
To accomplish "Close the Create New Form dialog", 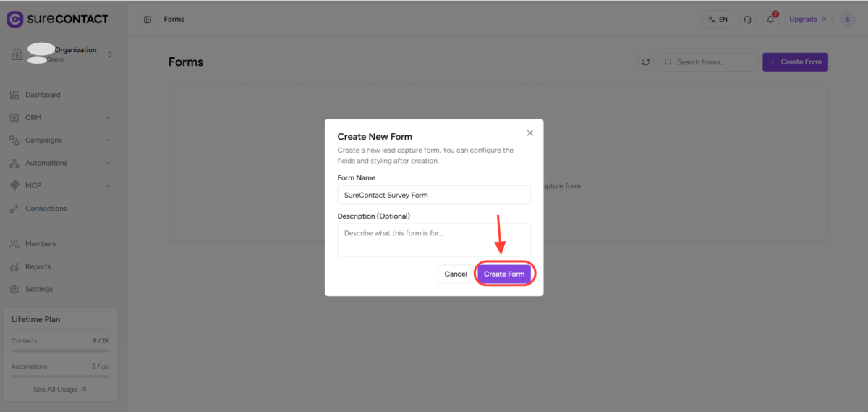I will [x=529, y=133].
